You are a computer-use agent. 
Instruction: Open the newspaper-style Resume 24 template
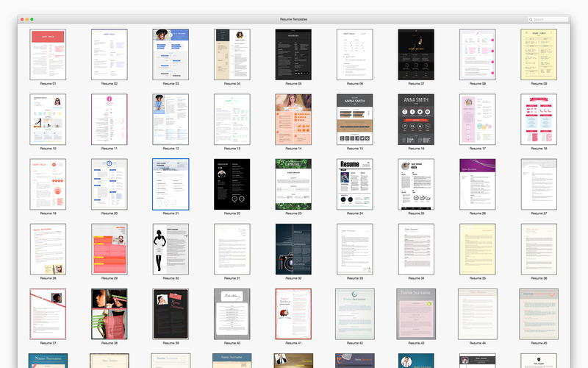pyautogui.click(x=355, y=185)
